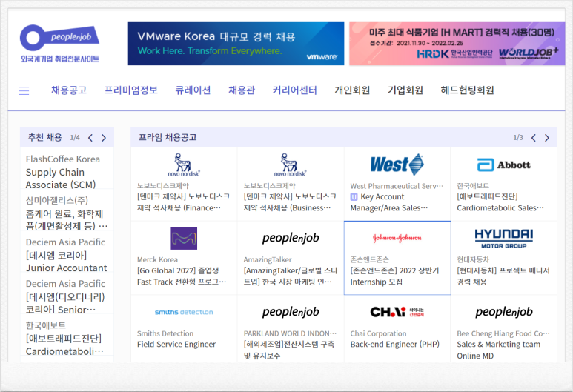The width and height of the screenshot is (573, 392).
Task: Click the 1/3 page indicator
Action: pos(518,138)
